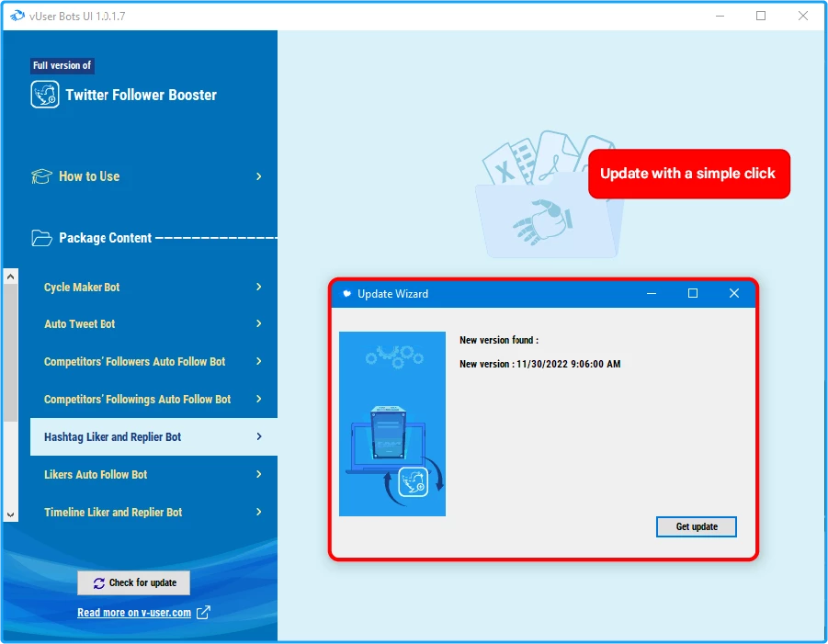Close the vUser Bots UI window
The image size is (828, 644).
coord(802,16)
